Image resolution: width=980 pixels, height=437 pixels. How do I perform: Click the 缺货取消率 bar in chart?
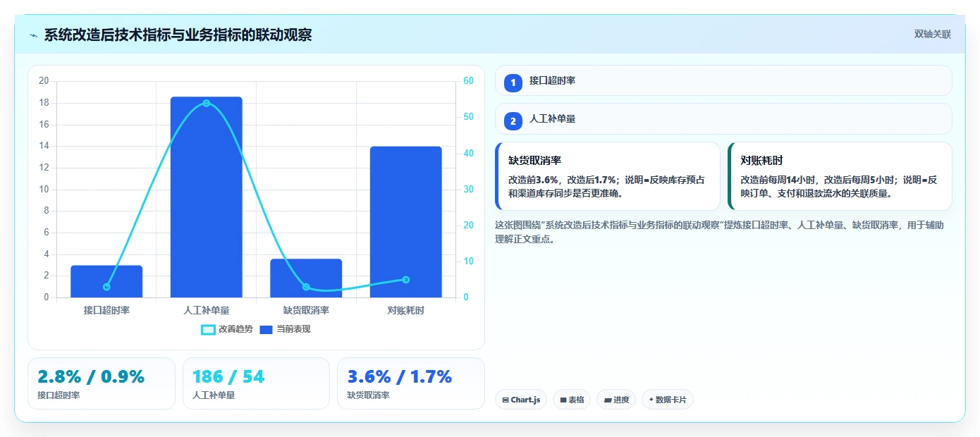[306, 278]
